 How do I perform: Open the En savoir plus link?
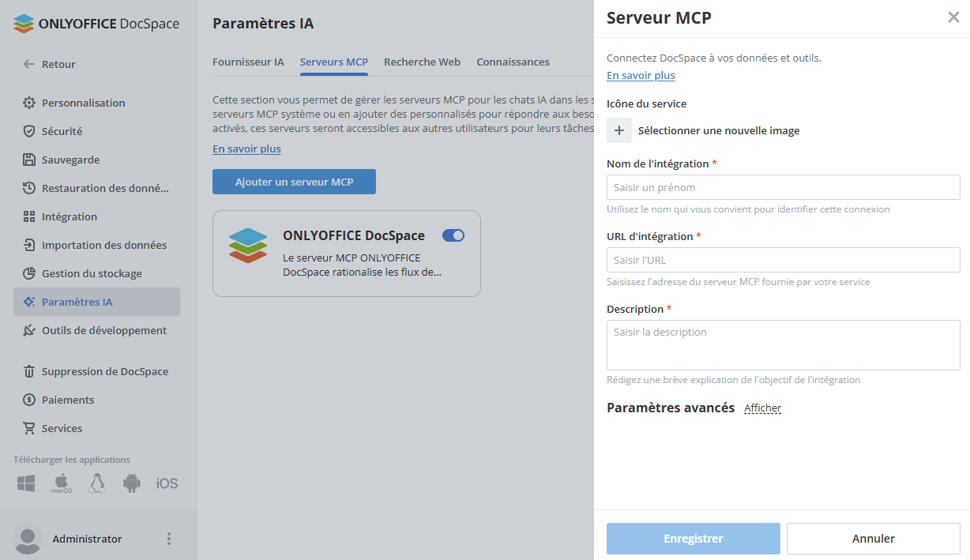point(641,75)
